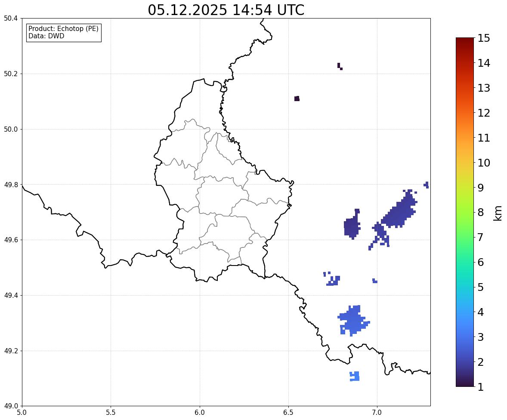Click the y-axis tick label "49.6"
The image size is (507, 420).
coord(11,240)
